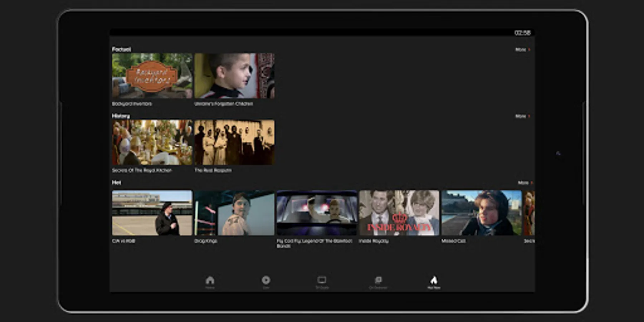Open the sepia group-photo thumbnail in History
This screenshot has width=644, height=322.
pos(234,142)
